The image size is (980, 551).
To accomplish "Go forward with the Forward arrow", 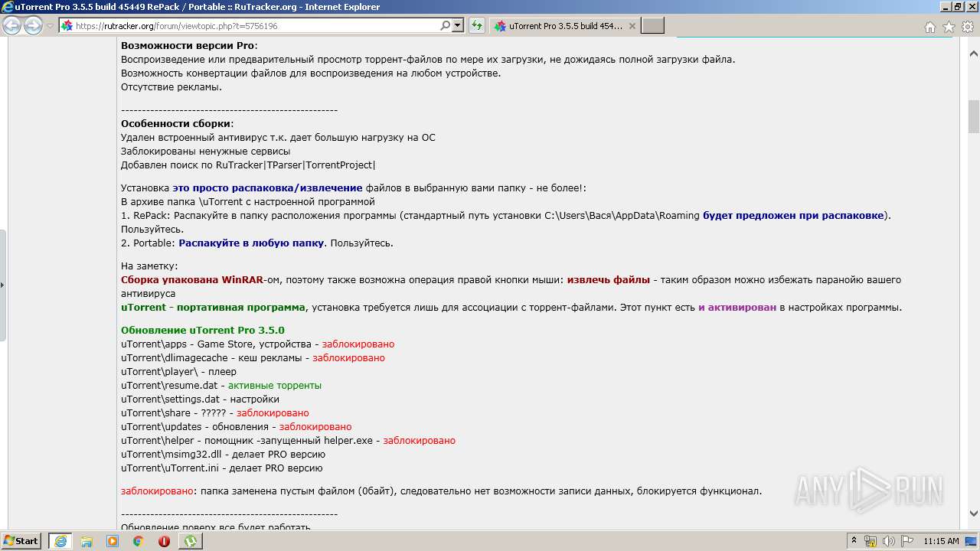I will (x=33, y=26).
